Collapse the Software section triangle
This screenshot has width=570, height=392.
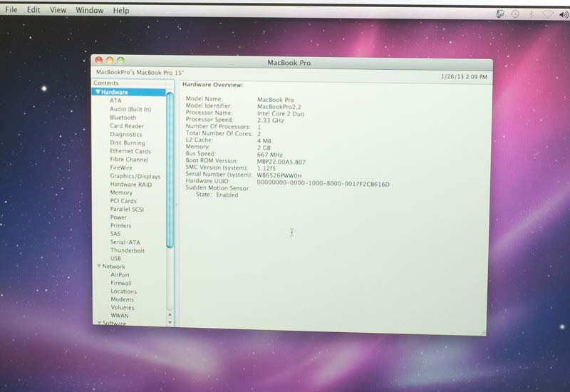99,323
